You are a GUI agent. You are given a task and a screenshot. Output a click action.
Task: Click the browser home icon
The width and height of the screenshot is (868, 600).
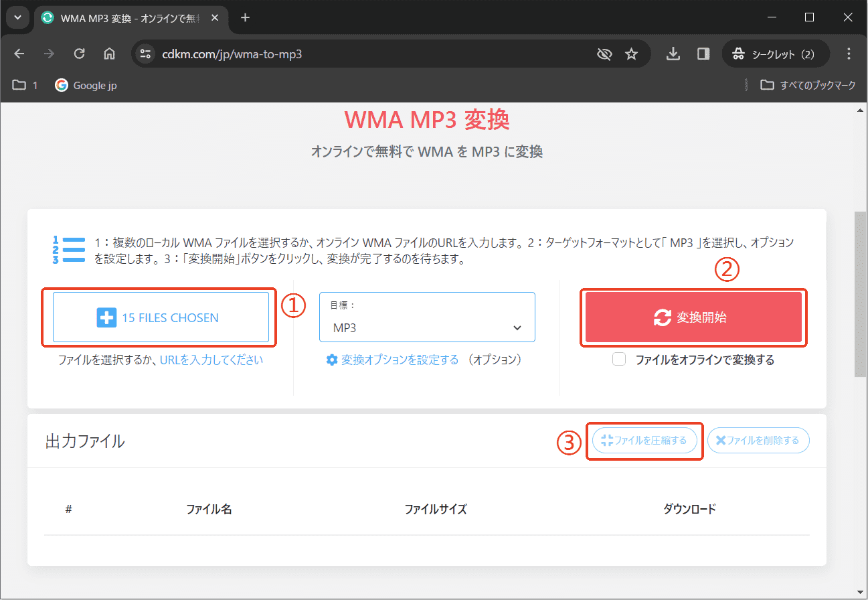pyautogui.click(x=109, y=54)
